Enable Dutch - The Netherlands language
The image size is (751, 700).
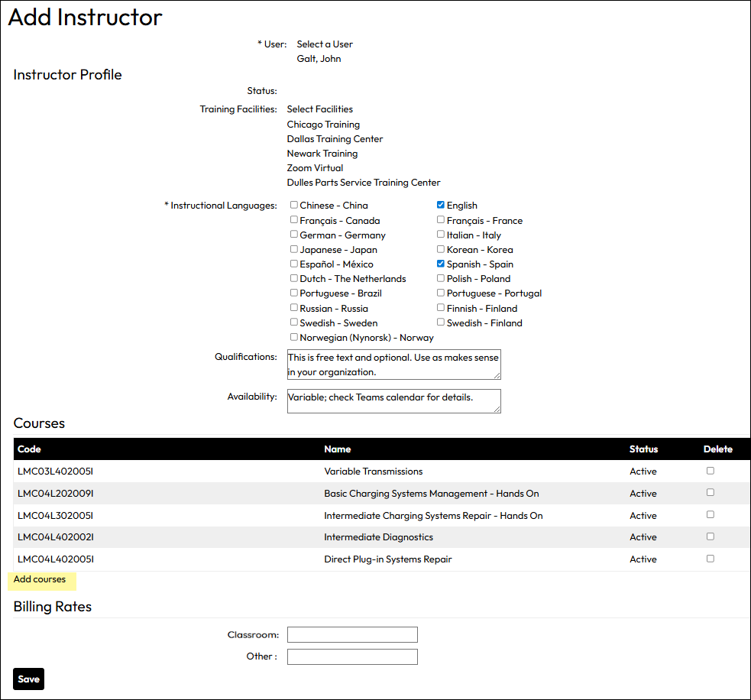[293, 278]
